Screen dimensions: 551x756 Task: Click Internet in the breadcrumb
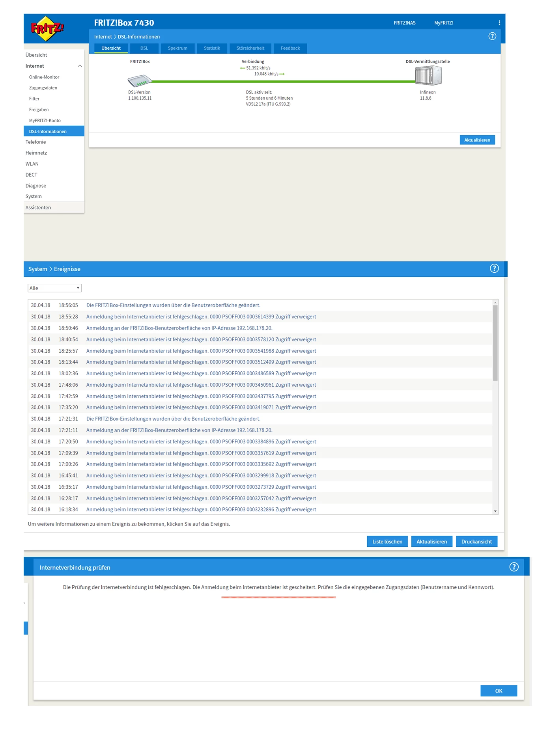[x=103, y=37]
